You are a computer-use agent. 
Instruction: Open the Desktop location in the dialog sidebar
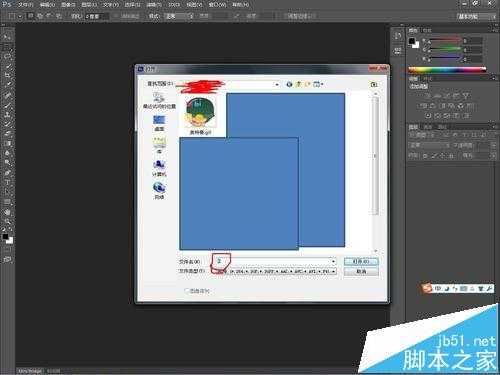point(159,123)
